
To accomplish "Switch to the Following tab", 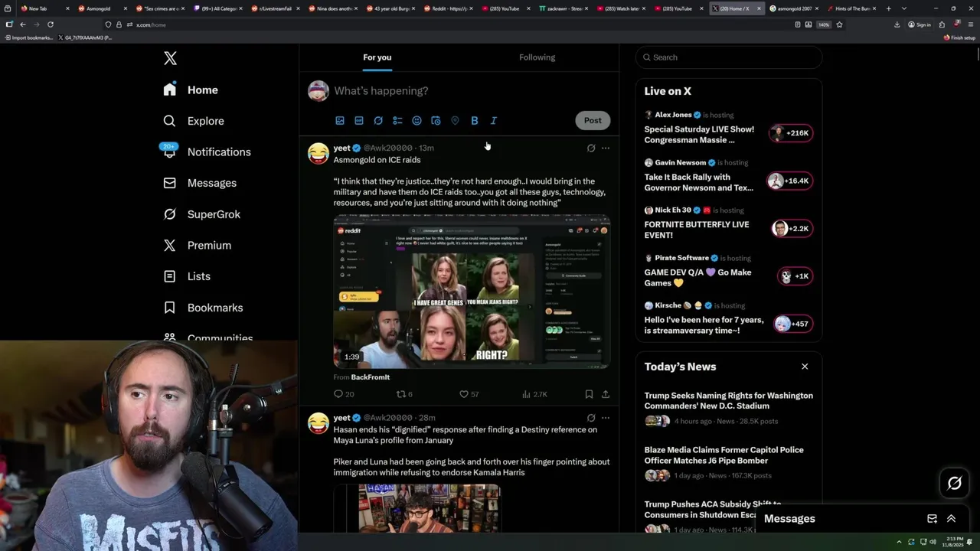I will tap(537, 57).
